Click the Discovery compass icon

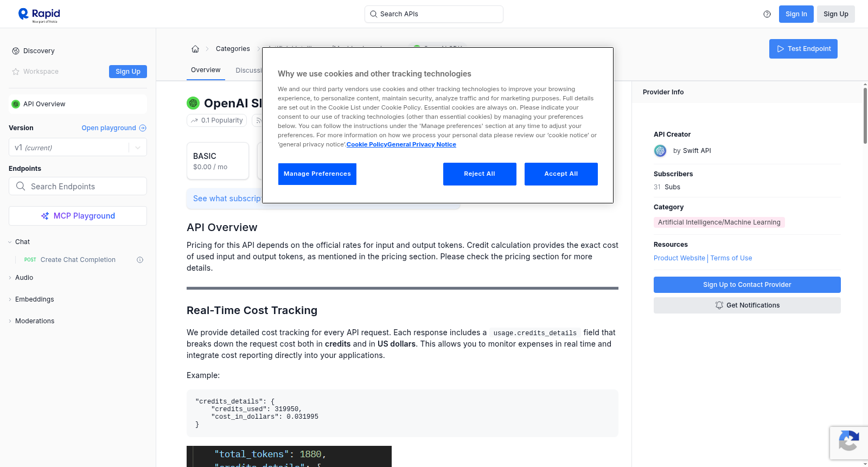point(16,51)
